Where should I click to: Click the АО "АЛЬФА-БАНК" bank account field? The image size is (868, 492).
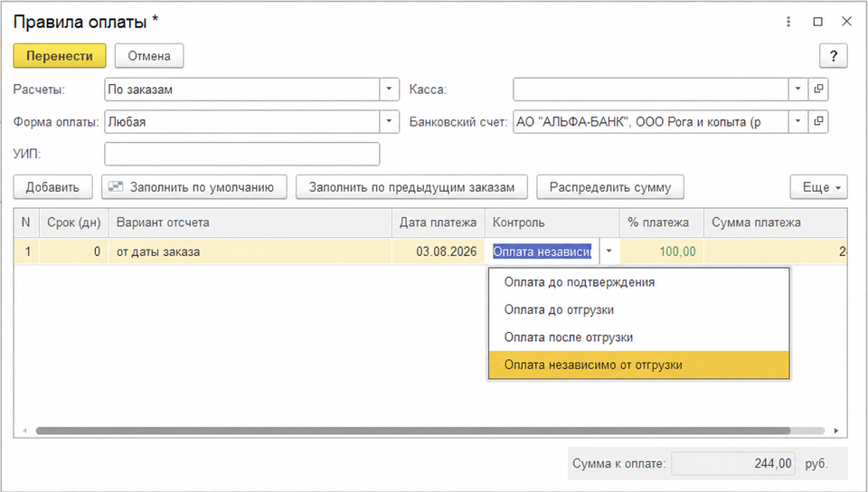pyautogui.click(x=650, y=121)
